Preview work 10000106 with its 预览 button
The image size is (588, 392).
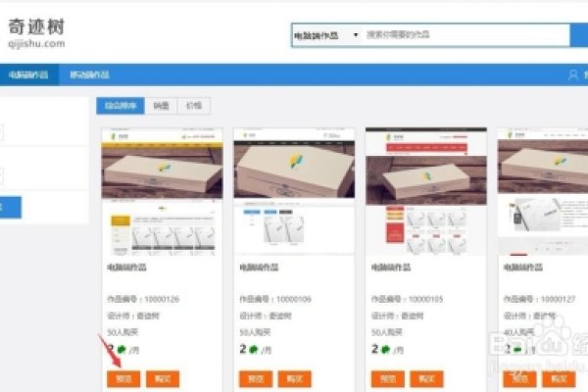click(256, 379)
